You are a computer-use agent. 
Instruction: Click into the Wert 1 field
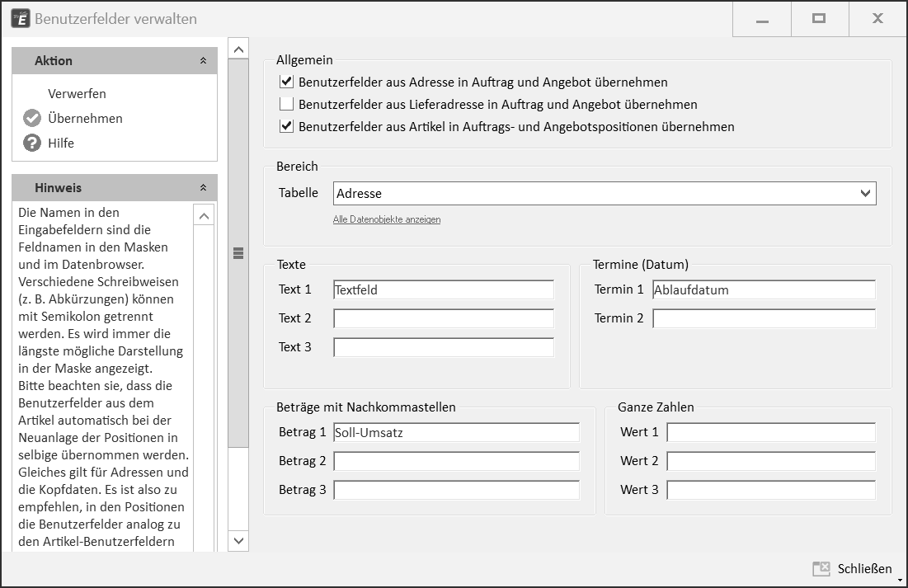[770, 432]
